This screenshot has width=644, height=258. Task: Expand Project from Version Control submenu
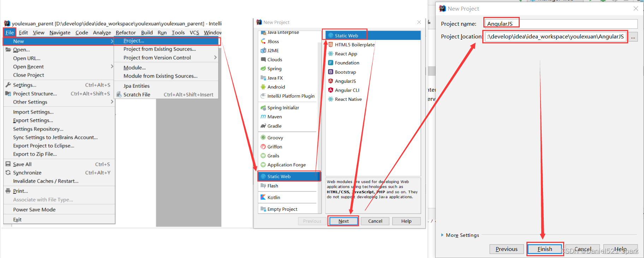coord(215,57)
